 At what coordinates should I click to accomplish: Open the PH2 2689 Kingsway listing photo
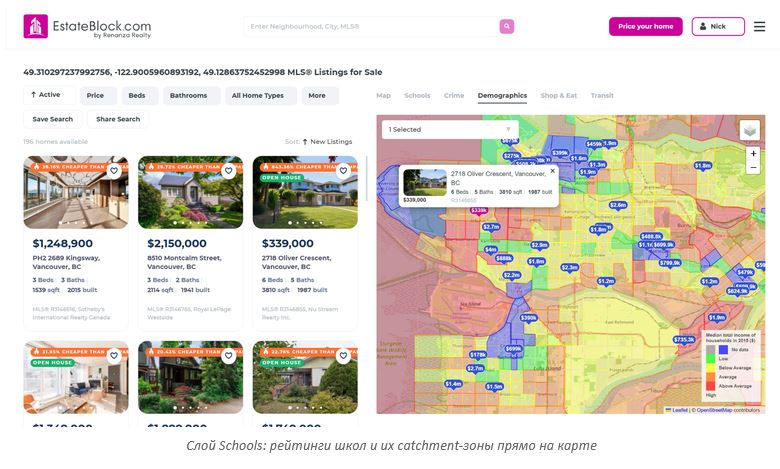[x=76, y=192]
